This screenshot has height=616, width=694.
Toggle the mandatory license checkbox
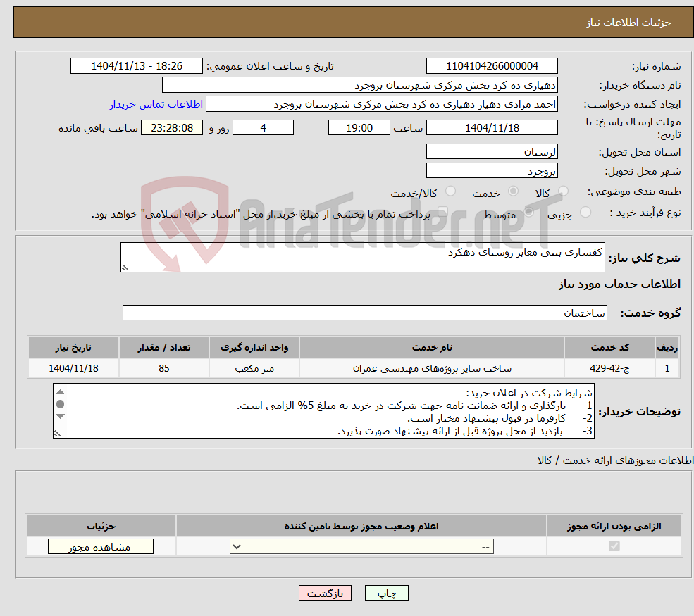(614, 546)
